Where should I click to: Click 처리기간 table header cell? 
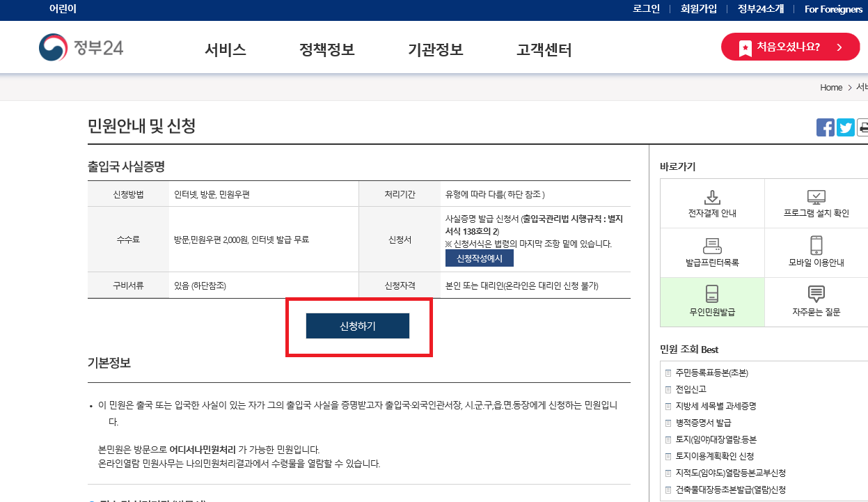tap(400, 194)
